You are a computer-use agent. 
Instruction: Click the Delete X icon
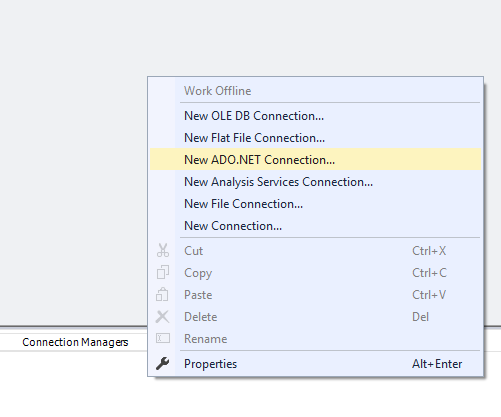click(x=162, y=317)
